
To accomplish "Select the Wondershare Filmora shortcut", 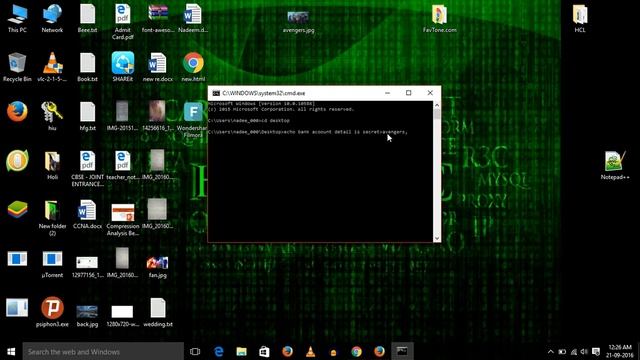I will [193, 119].
